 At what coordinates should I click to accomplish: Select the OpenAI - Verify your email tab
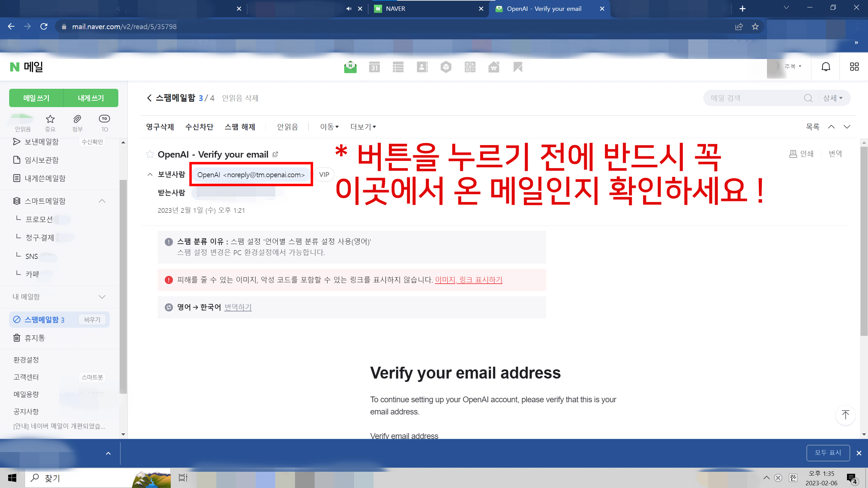pyautogui.click(x=544, y=8)
